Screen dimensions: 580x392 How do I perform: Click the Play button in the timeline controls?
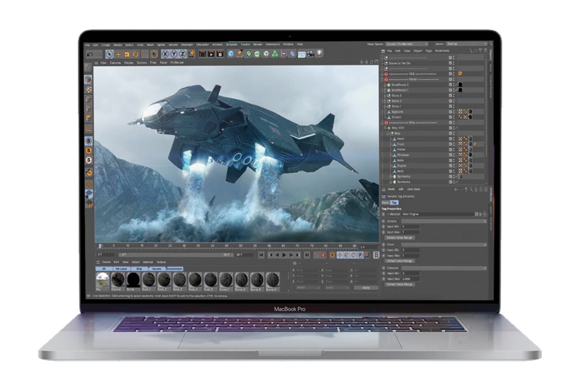[x=284, y=255]
